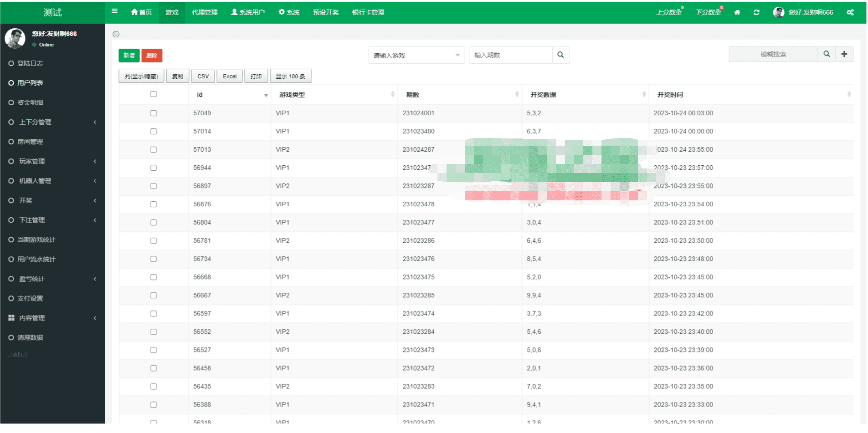Toggle the hamburger sidebar menu icon
Screen dimensions: 868x433
tap(114, 11)
